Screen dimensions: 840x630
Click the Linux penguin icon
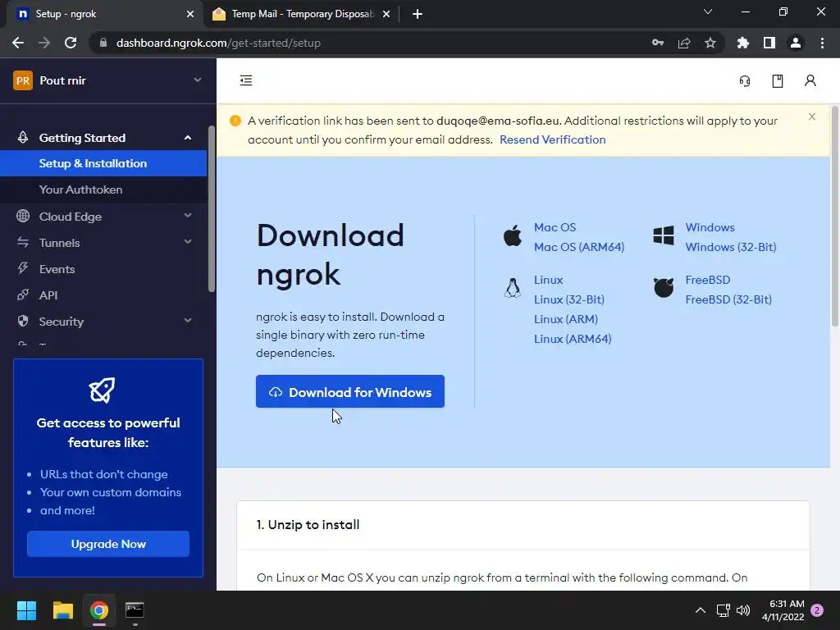coord(513,288)
